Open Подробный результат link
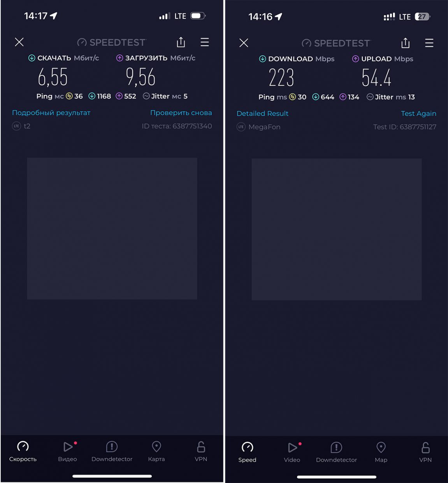This screenshot has width=448, height=483. [x=51, y=113]
